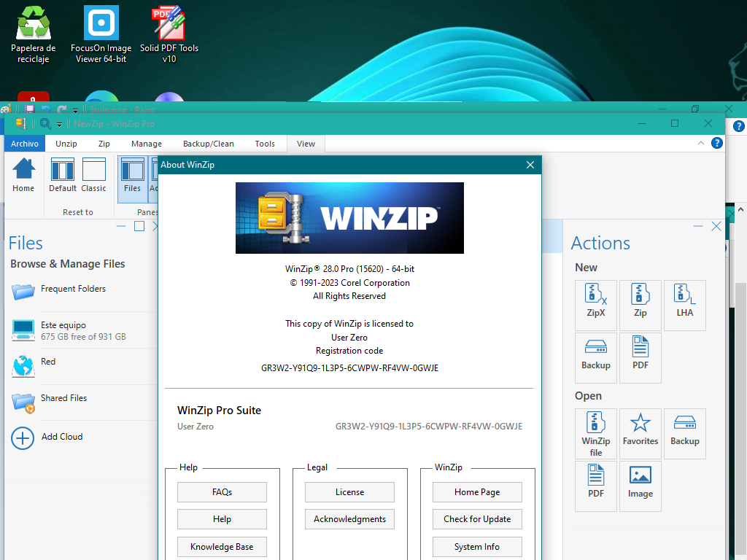Create a new ZipX archive
747x560 pixels.
(x=595, y=306)
